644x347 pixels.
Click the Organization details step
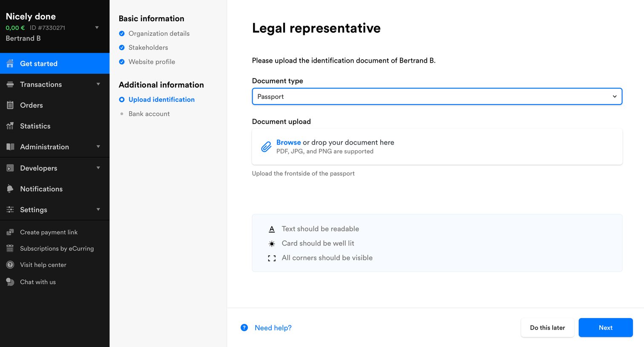click(x=159, y=33)
